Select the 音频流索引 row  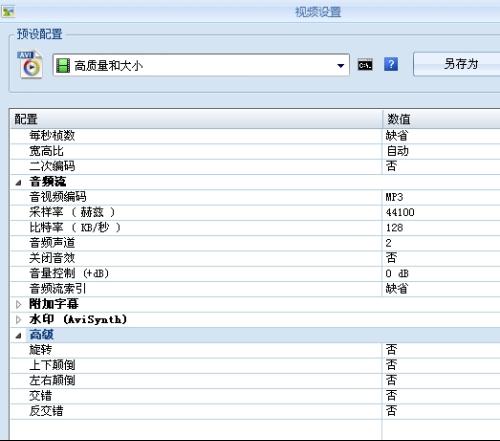255,289
